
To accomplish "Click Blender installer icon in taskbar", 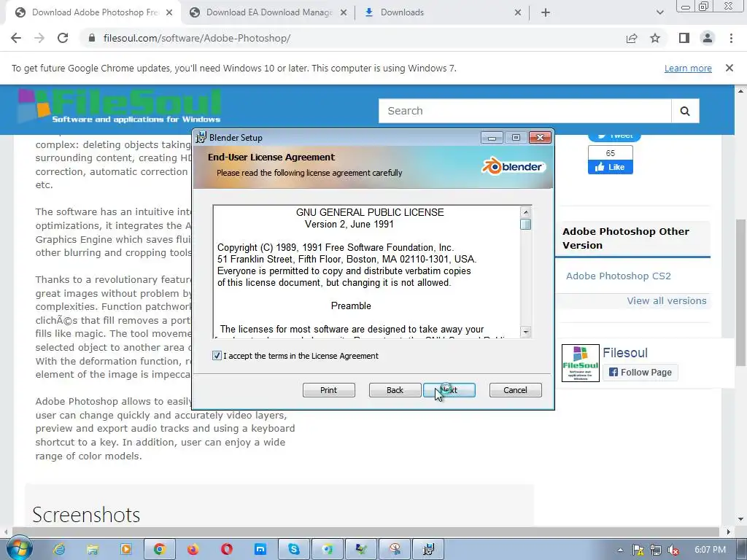I will [x=428, y=550].
